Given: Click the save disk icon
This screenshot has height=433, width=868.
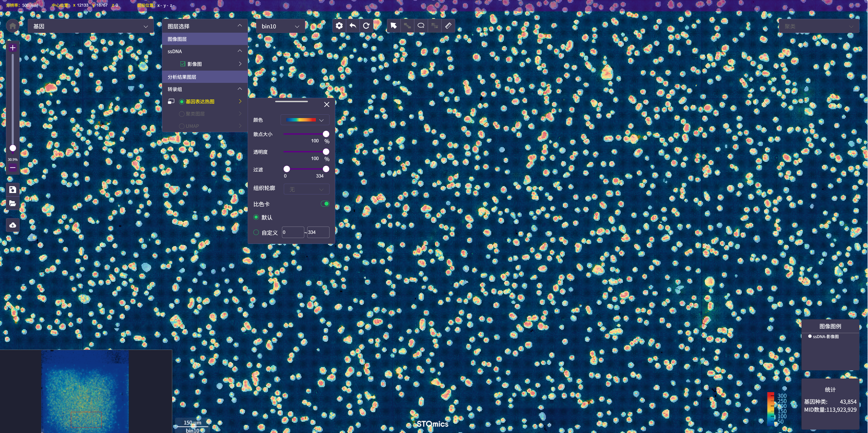Looking at the screenshot, I should pyautogui.click(x=13, y=190).
